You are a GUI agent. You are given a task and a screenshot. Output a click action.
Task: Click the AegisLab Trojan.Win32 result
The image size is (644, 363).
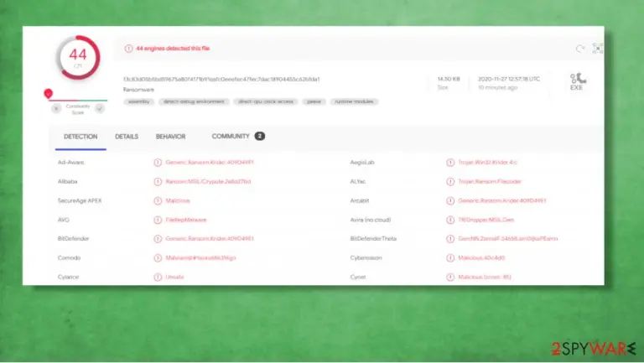click(487, 163)
